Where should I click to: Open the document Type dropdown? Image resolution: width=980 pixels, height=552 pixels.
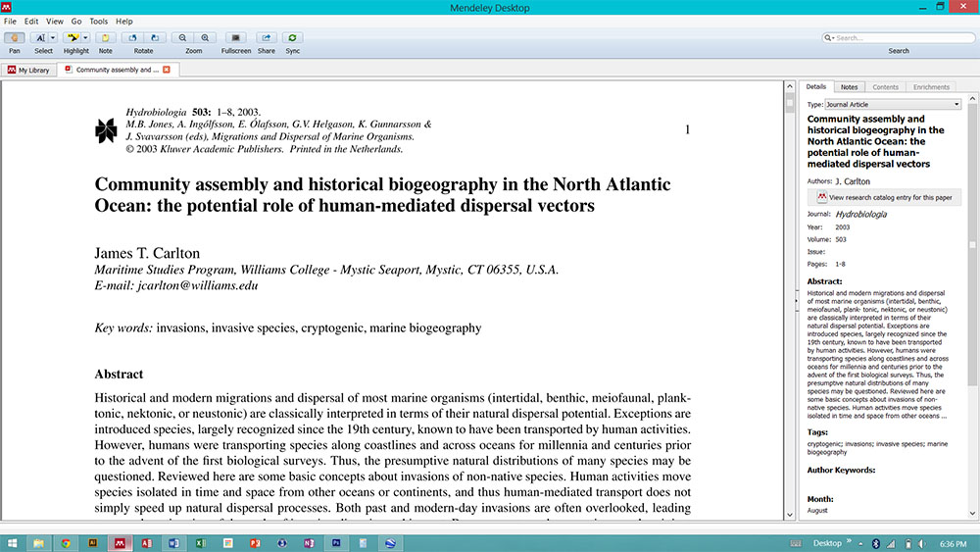[893, 104]
